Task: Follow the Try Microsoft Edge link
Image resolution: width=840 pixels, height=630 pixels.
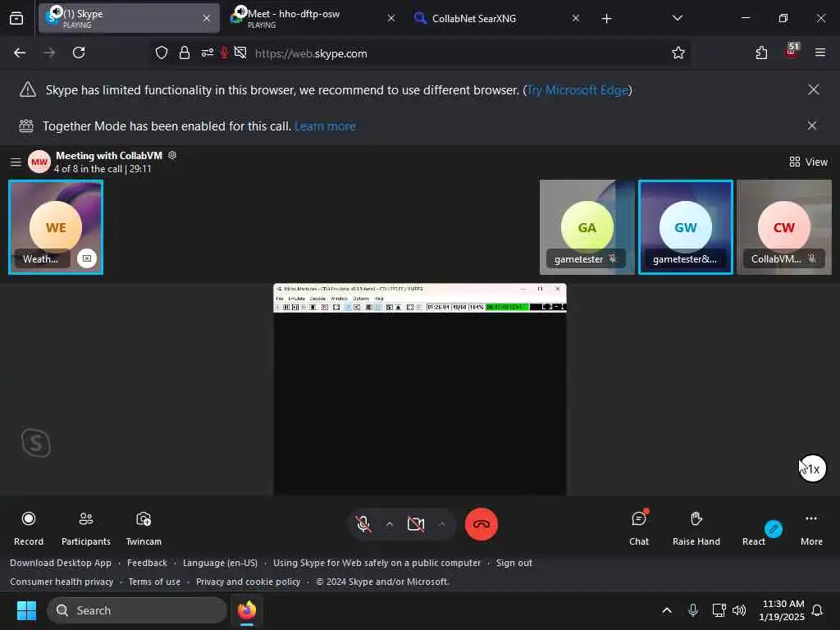Action: 577,90
